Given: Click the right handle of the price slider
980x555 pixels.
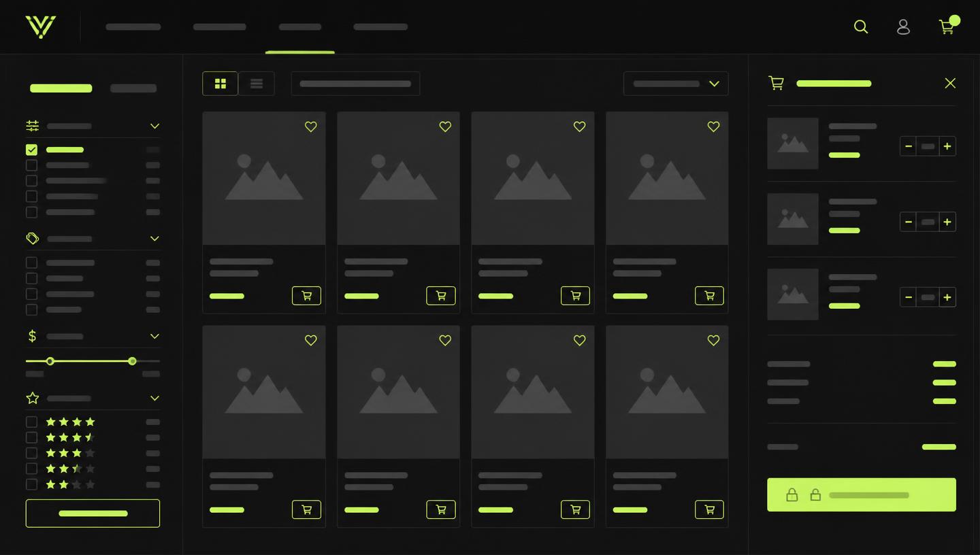Looking at the screenshot, I should click(x=132, y=361).
